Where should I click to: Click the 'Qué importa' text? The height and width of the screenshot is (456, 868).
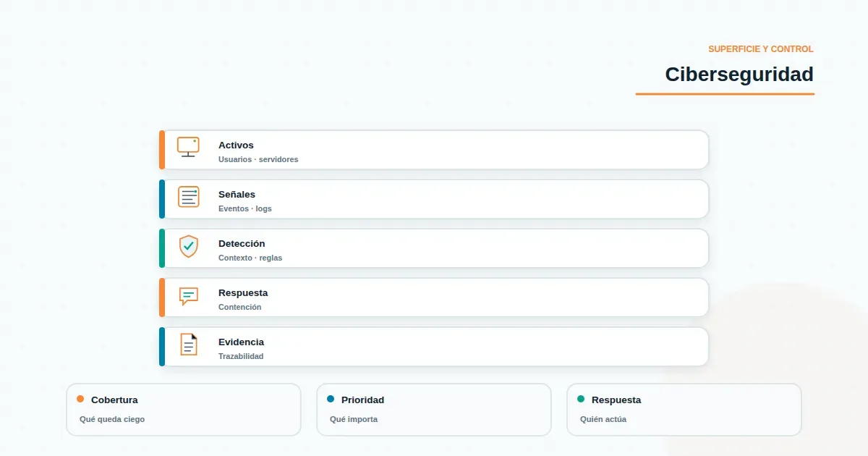(x=354, y=419)
